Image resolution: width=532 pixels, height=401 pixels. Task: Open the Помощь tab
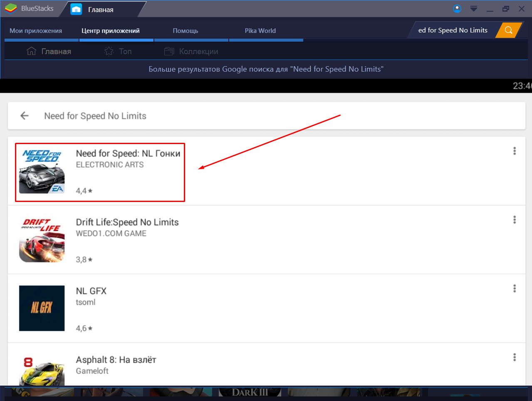pos(186,31)
